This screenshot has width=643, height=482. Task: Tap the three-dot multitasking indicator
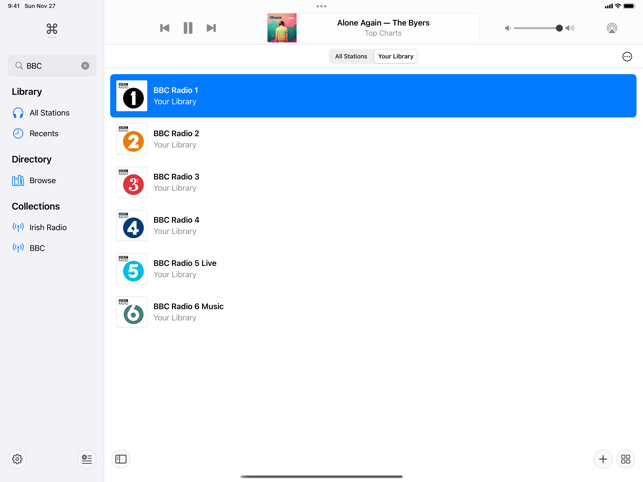[x=322, y=6]
